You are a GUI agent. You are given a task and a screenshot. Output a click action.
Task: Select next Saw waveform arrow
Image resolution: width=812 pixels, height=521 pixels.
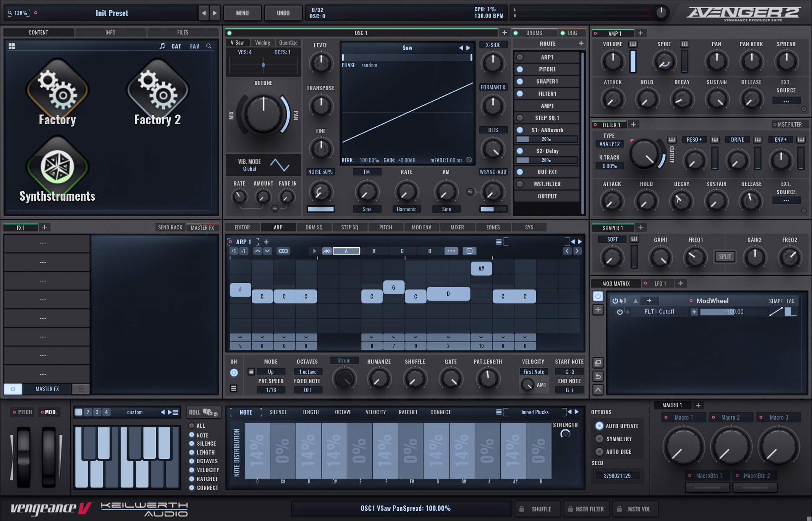(x=468, y=48)
